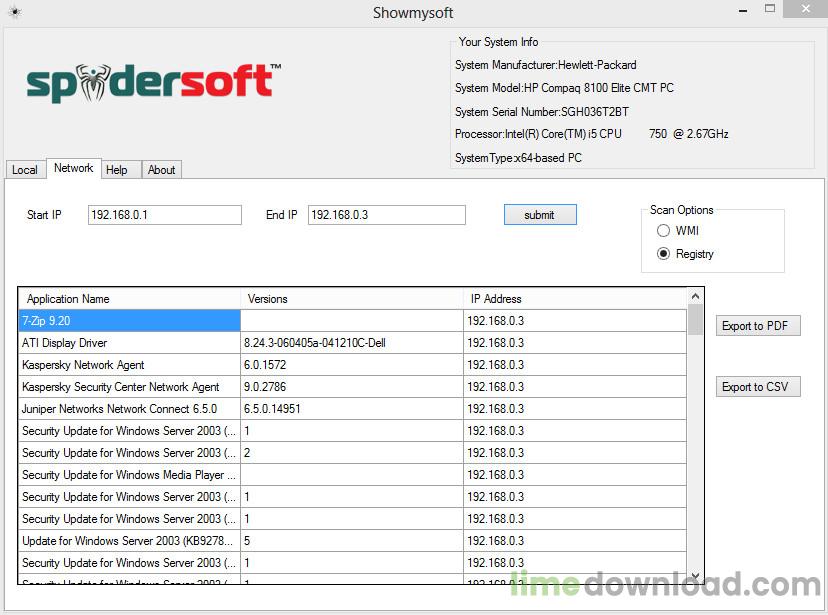
Task: Close the Showmysoft window
Action: coord(805,9)
